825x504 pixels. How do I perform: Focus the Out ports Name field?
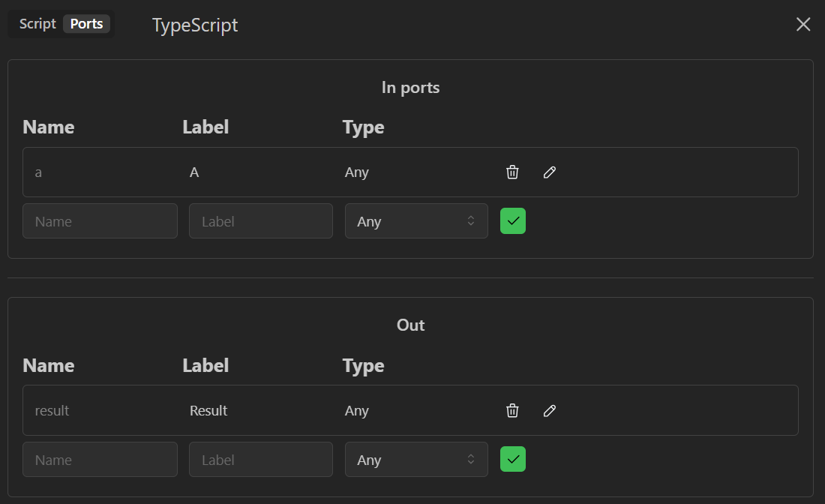100,460
